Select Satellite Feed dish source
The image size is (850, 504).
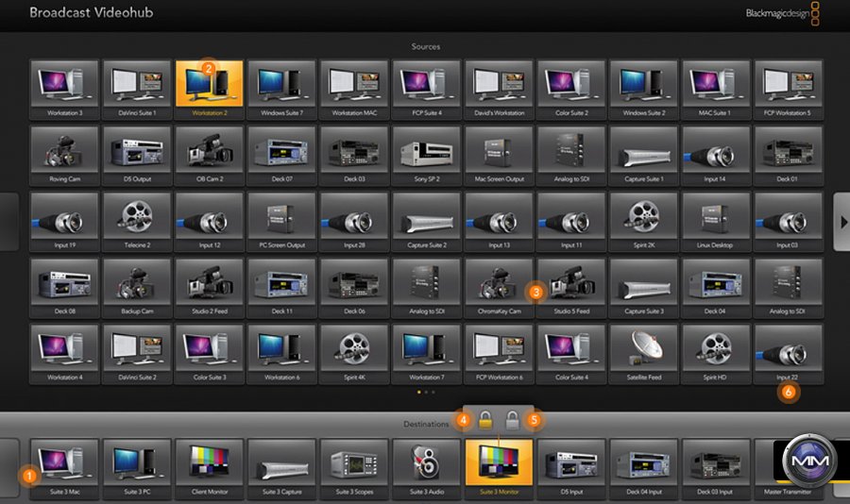tap(644, 354)
